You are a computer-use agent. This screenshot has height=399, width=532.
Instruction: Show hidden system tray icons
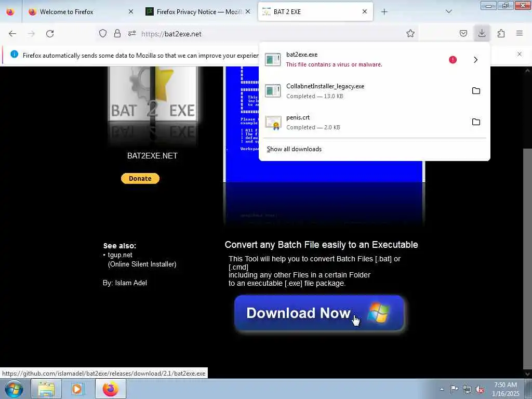coord(442,389)
